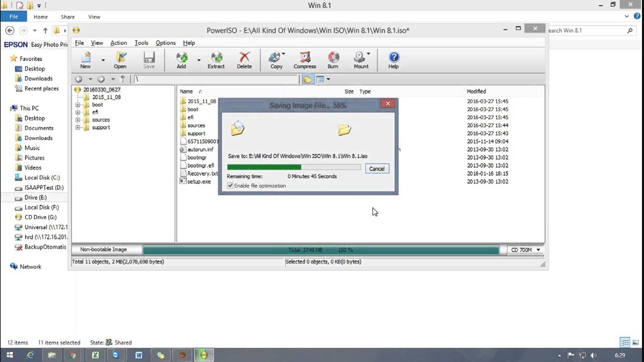Image resolution: width=644 pixels, height=362 pixels.
Task: Open the Tools menu
Action: pyautogui.click(x=141, y=43)
